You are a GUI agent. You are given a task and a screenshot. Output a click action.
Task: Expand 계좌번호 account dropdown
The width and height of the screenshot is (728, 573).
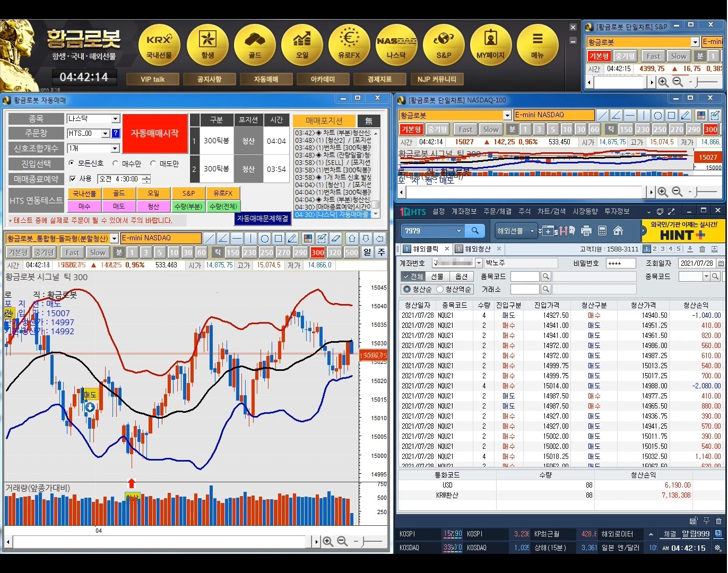tap(478, 263)
